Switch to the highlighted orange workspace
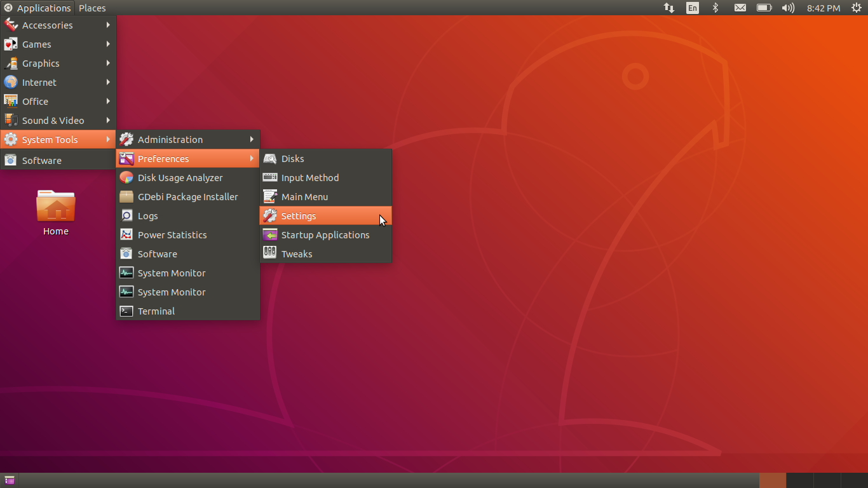The height and width of the screenshot is (488, 868). (773, 480)
